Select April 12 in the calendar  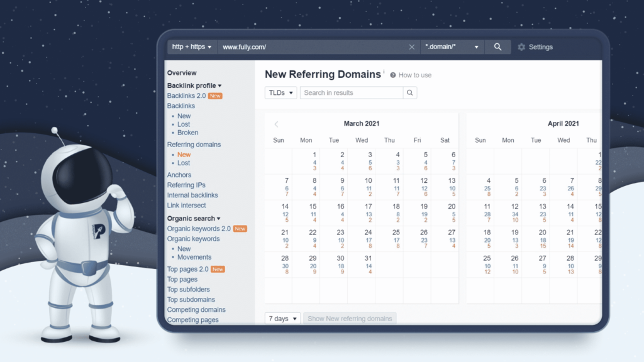508,213
